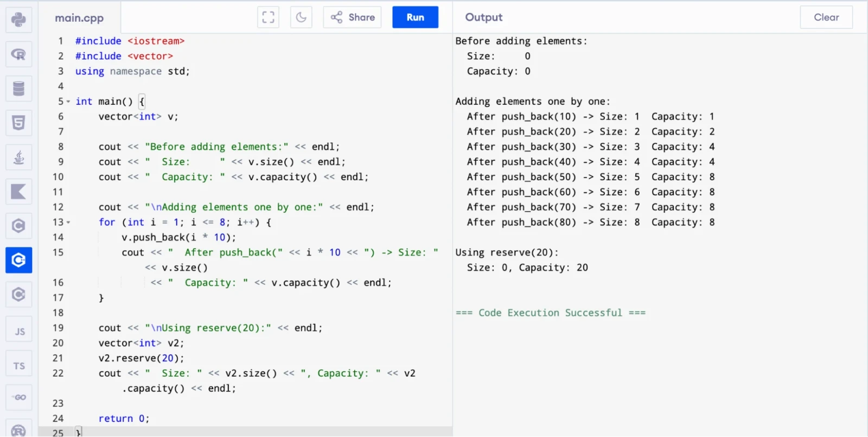Click '=== Code Execution Successful ===' message

[x=551, y=313]
